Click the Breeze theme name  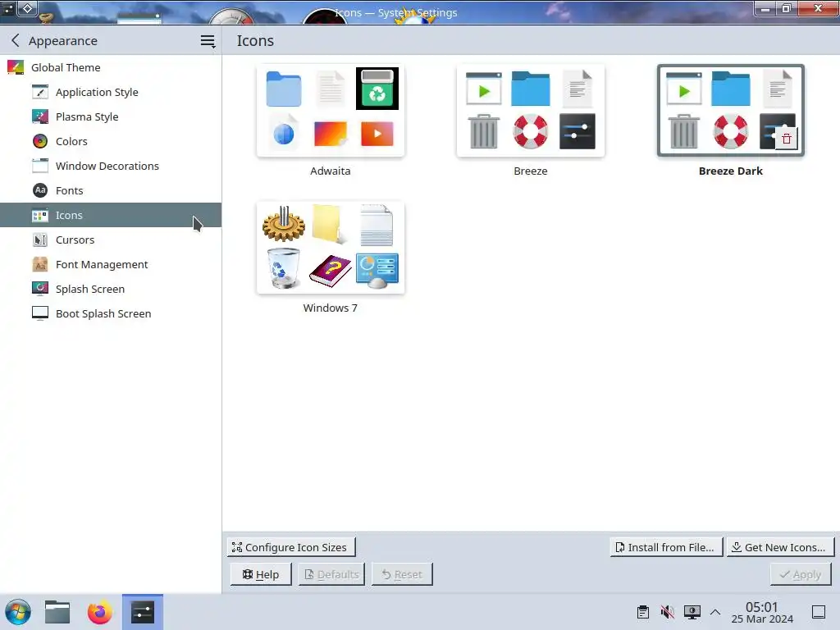tap(531, 171)
